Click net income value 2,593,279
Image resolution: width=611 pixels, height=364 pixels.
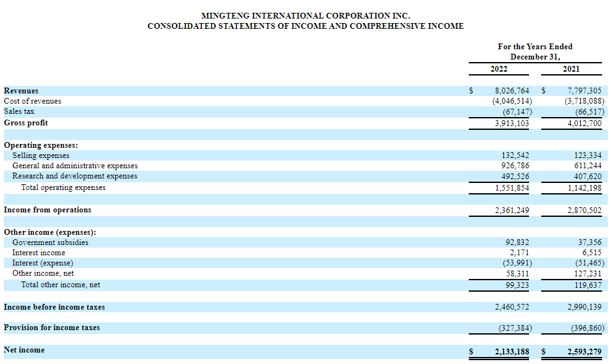coord(585,352)
